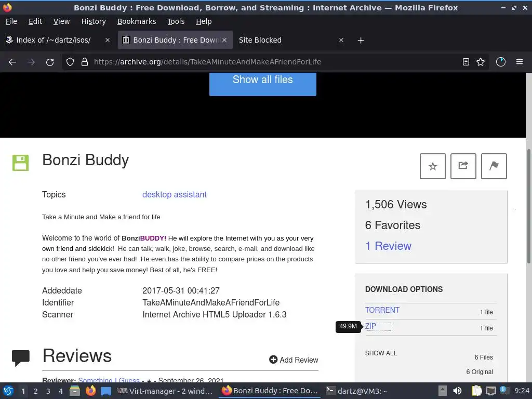Open the update notifier tray icon
The height and width of the screenshot is (399, 532).
pos(503,390)
